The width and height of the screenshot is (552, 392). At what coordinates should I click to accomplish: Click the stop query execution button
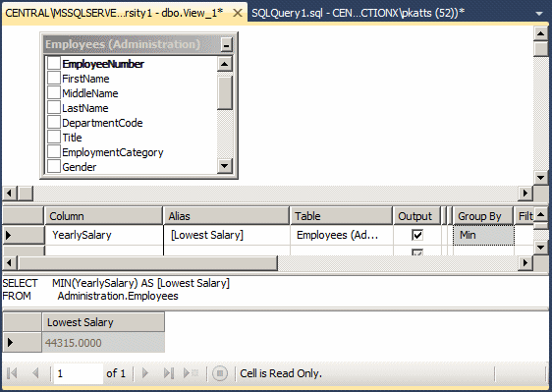coord(220,373)
